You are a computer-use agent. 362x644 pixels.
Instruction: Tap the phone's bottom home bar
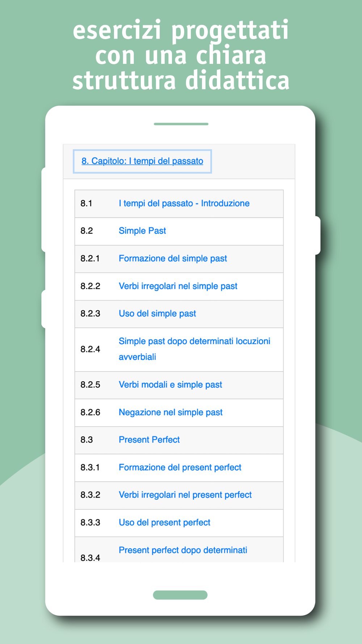click(x=180, y=595)
